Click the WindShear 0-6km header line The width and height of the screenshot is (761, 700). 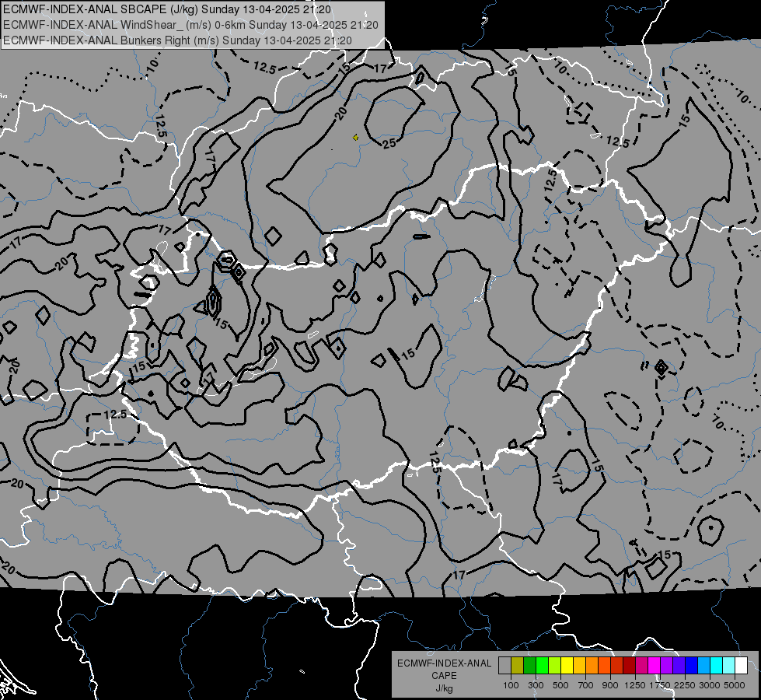point(190,25)
